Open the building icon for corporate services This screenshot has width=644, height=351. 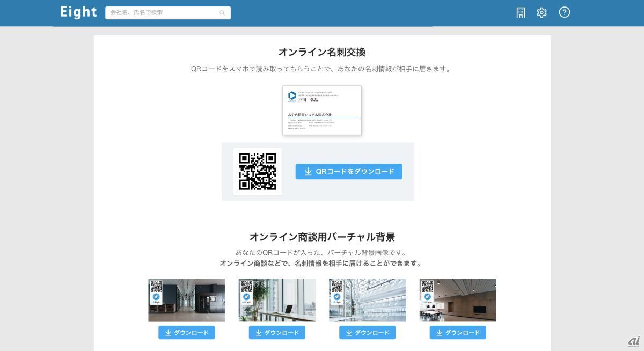(520, 12)
